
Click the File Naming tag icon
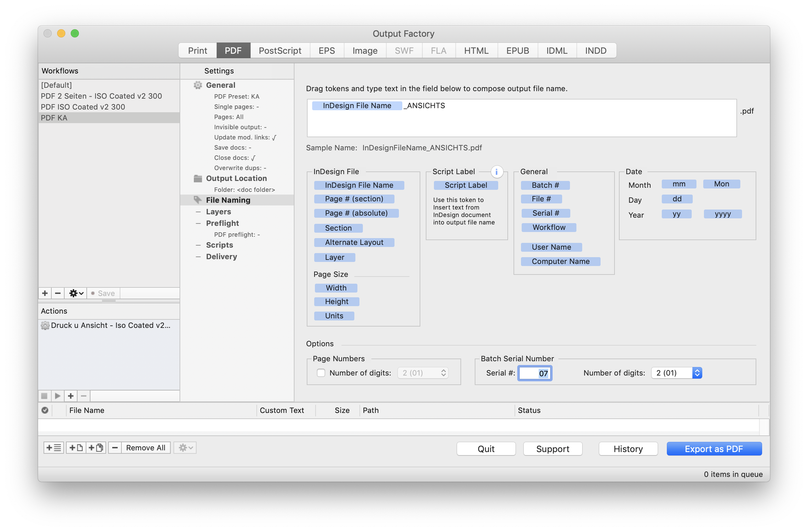pos(198,200)
